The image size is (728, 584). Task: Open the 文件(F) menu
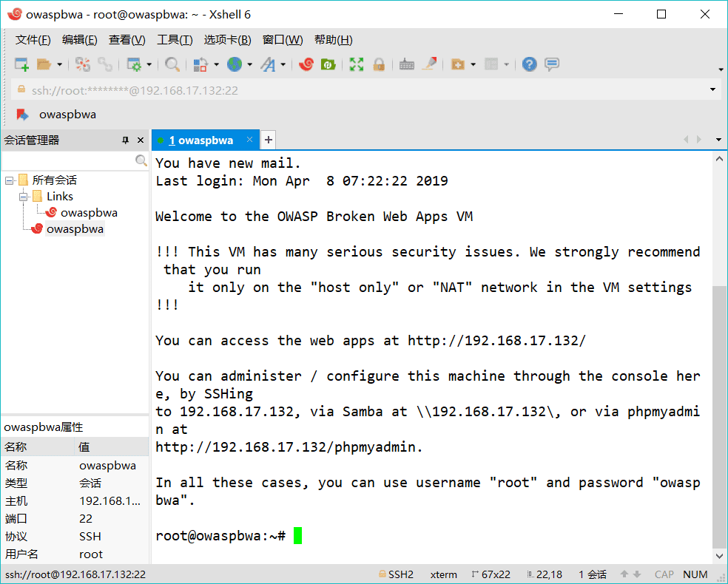(33, 40)
